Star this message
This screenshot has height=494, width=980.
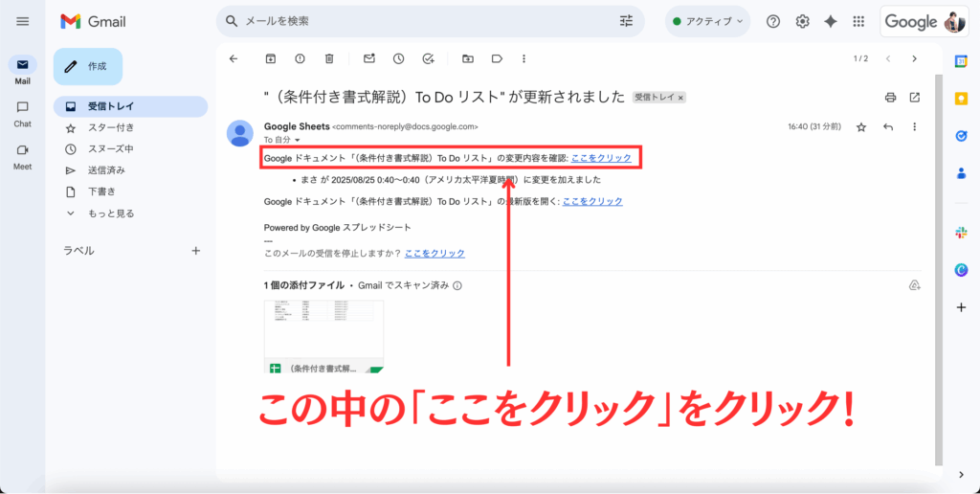click(861, 127)
